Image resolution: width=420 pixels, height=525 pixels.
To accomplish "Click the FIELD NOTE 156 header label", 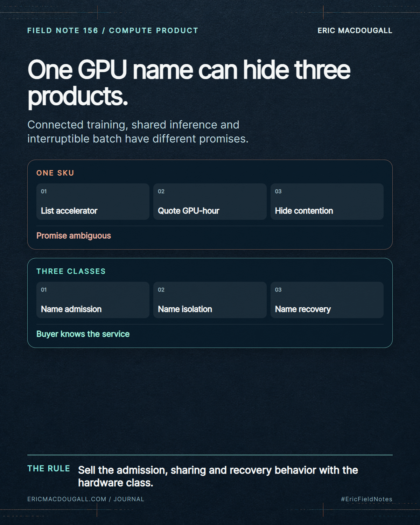I will click(x=113, y=30).
